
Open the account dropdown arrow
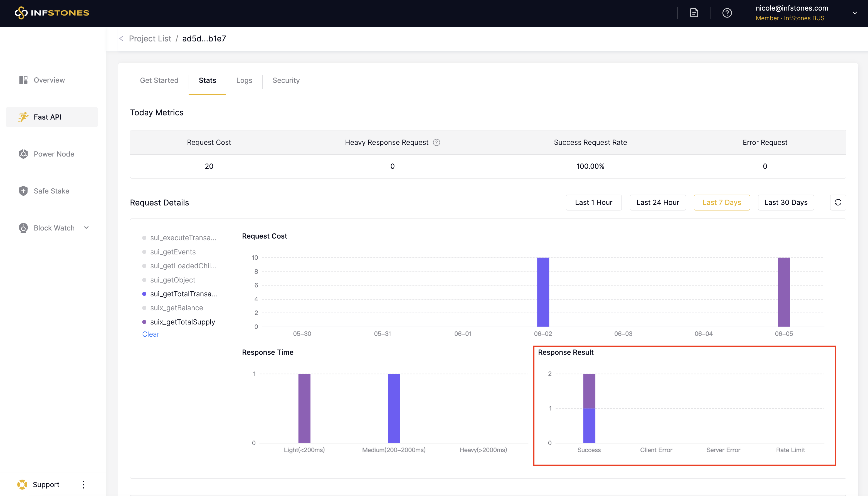pos(854,13)
